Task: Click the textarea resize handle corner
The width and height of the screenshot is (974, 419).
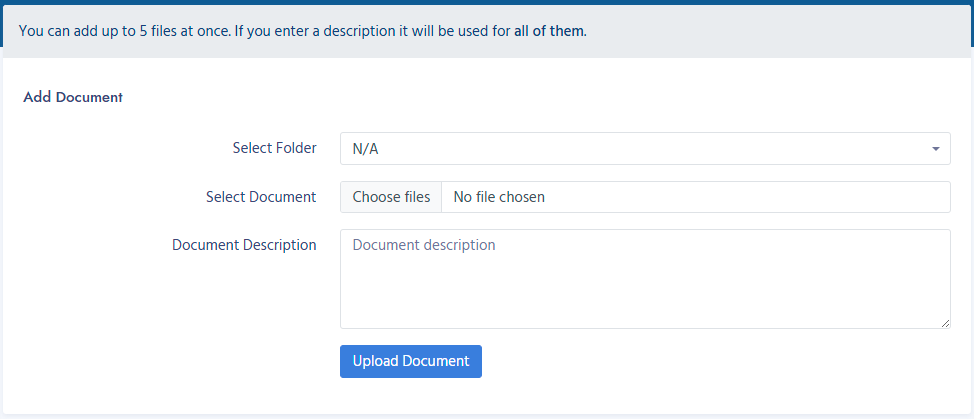Action: [945, 323]
